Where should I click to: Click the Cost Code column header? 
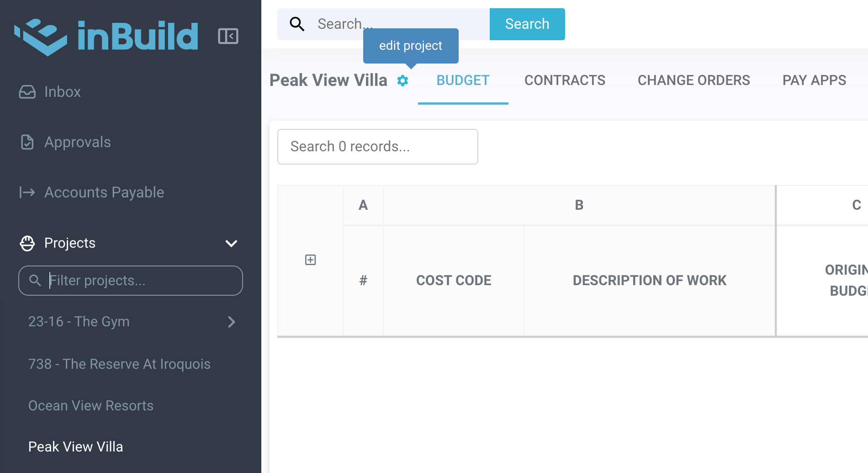[454, 281]
